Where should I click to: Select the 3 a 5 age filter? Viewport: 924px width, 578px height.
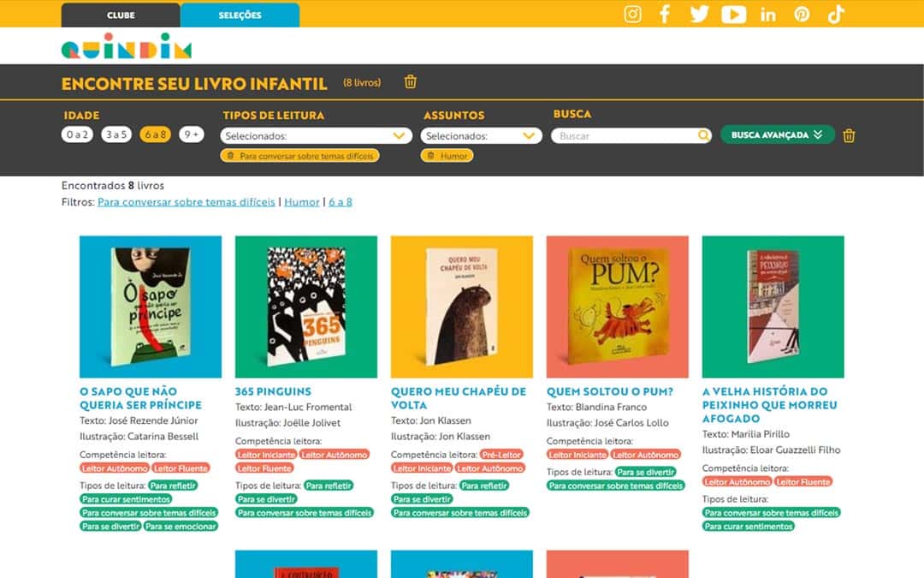pyautogui.click(x=116, y=134)
